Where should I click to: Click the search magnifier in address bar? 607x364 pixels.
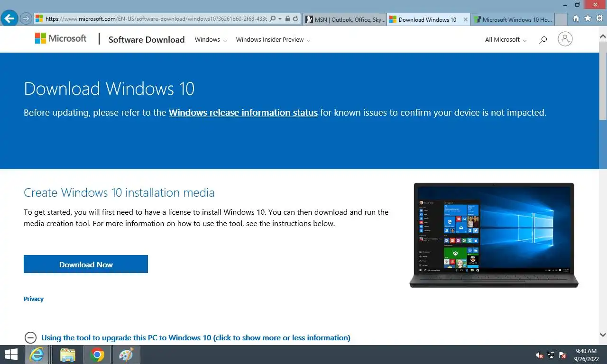(x=273, y=19)
